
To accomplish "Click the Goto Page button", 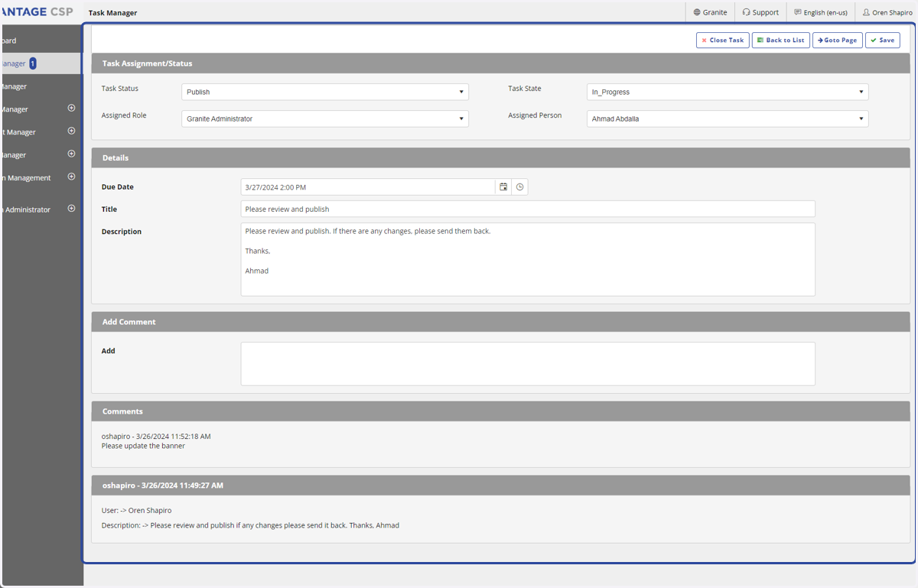I will [838, 40].
